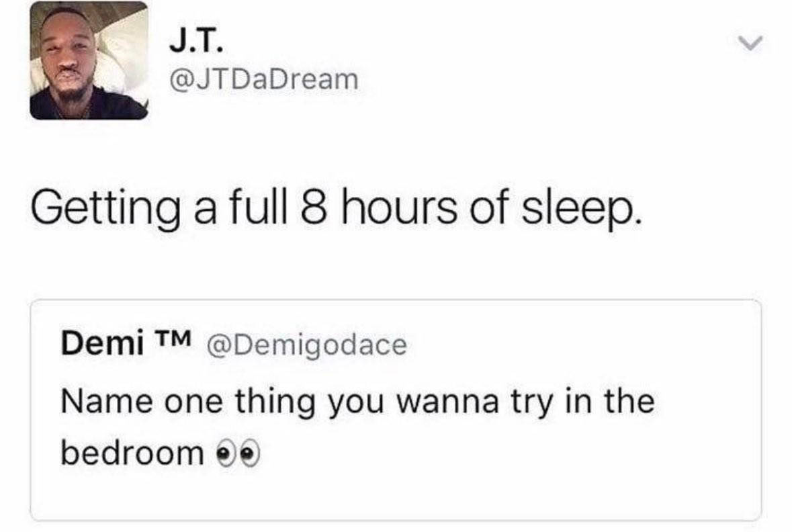This screenshot has width=792, height=532.
Task: Visit the @Demigodace handle
Action: click(305, 345)
